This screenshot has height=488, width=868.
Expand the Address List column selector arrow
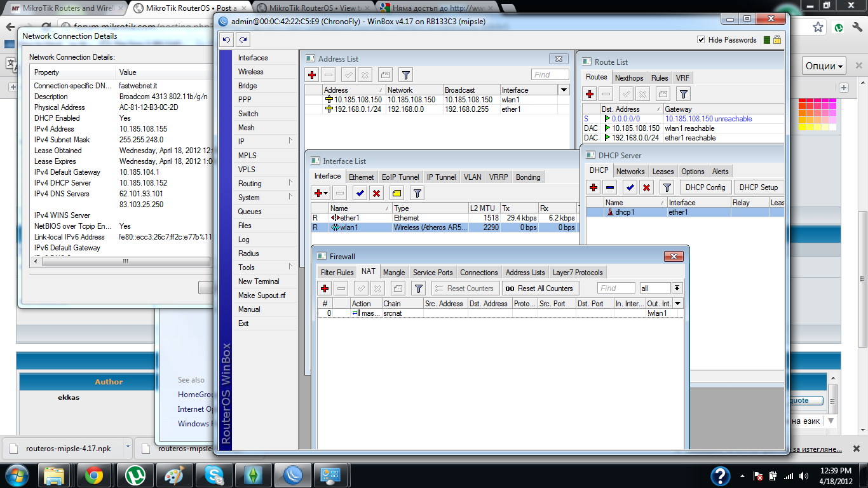click(564, 90)
